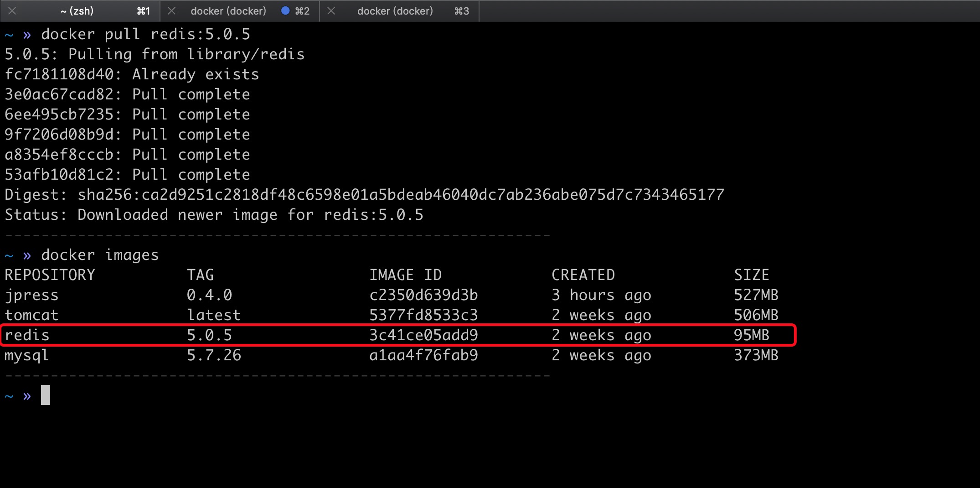Click 'Pull complete' next to 3e0ac67cad82
Screen dimensions: 980x488
click(x=191, y=94)
